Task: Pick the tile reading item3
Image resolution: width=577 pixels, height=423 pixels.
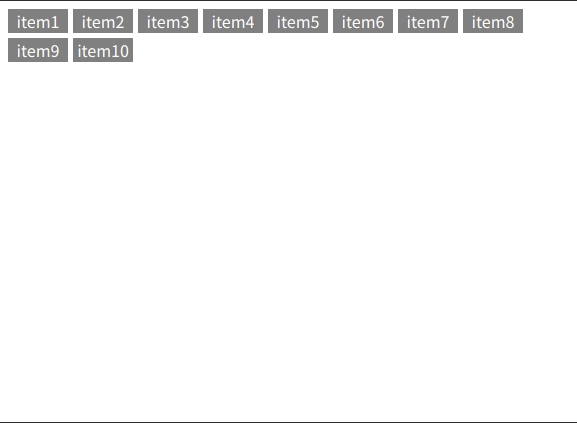Action: pos(168,21)
